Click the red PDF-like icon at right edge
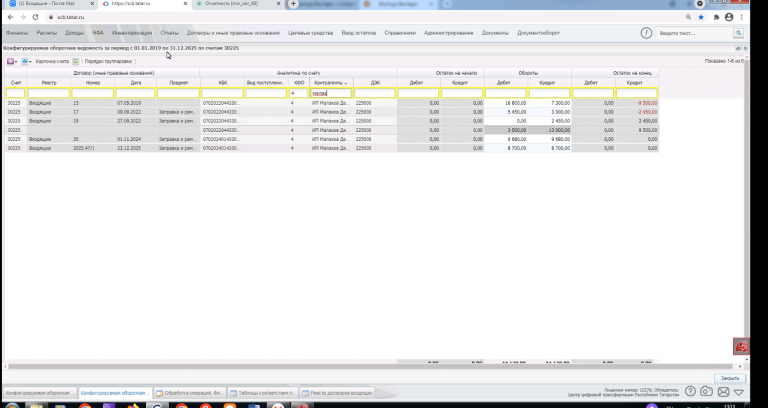Screen dimensions: 768x408 741,346
